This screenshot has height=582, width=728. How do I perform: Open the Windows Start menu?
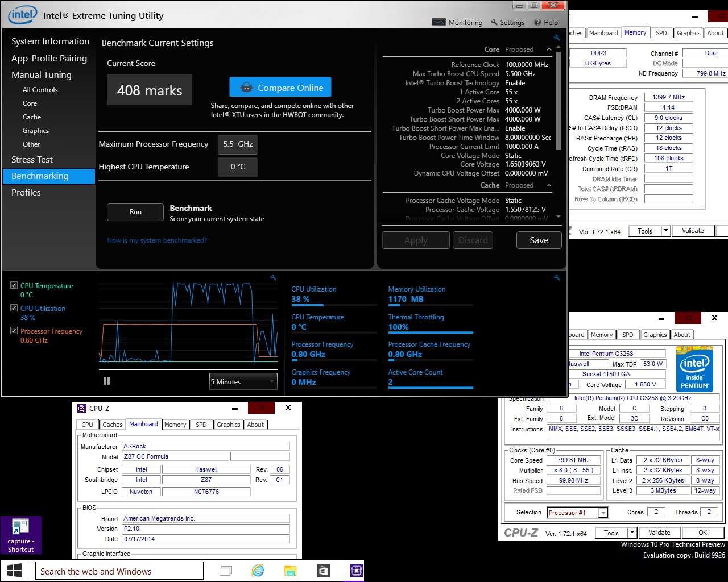[14, 571]
